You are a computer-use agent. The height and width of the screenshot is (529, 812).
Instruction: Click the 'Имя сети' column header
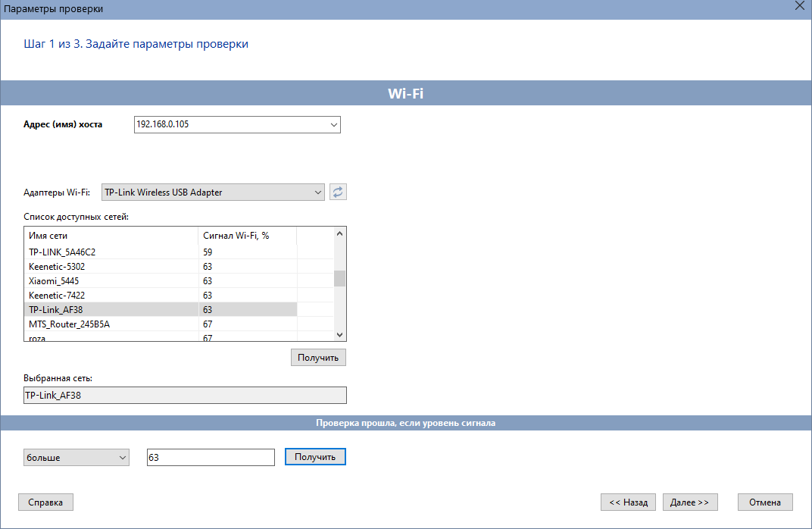(111, 236)
